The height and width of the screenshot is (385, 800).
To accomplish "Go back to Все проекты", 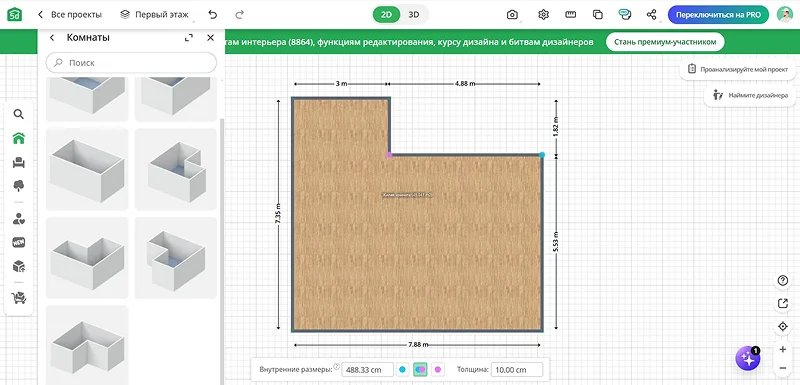I will click(70, 15).
